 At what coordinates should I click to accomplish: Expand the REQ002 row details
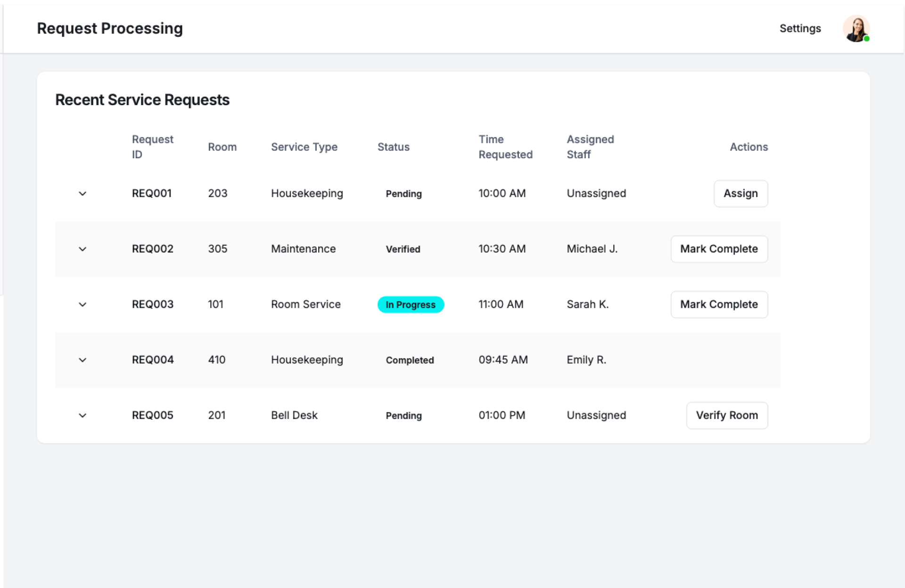click(82, 249)
